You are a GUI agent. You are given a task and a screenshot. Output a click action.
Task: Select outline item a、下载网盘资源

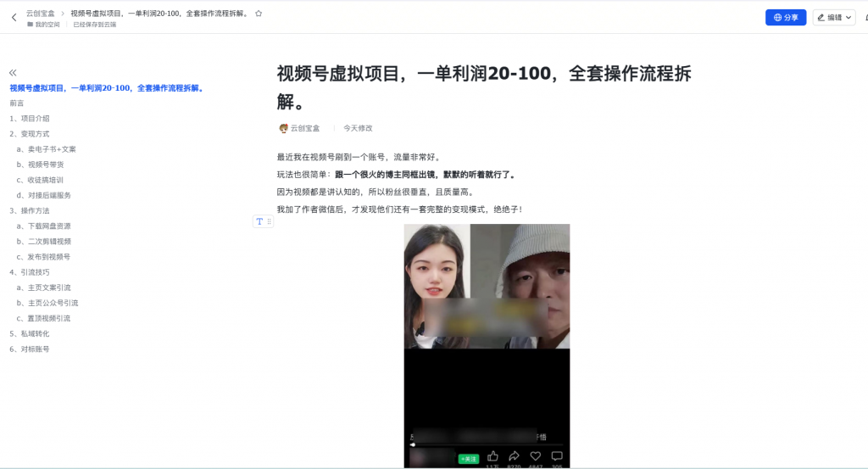coord(44,226)
